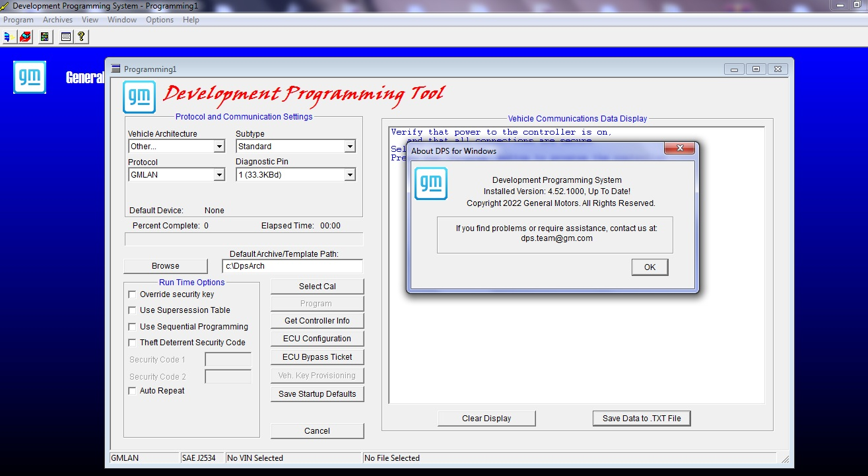Click the GM logo beside Development Programming Tool
Screen dimensions: 868x476
click(x=139, y=97)
